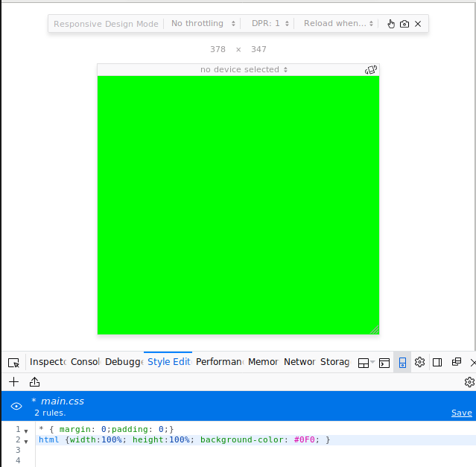Click the element picker icon
Image resolution: width=476 pixels, height=467 pixels.
click(13, 363)
